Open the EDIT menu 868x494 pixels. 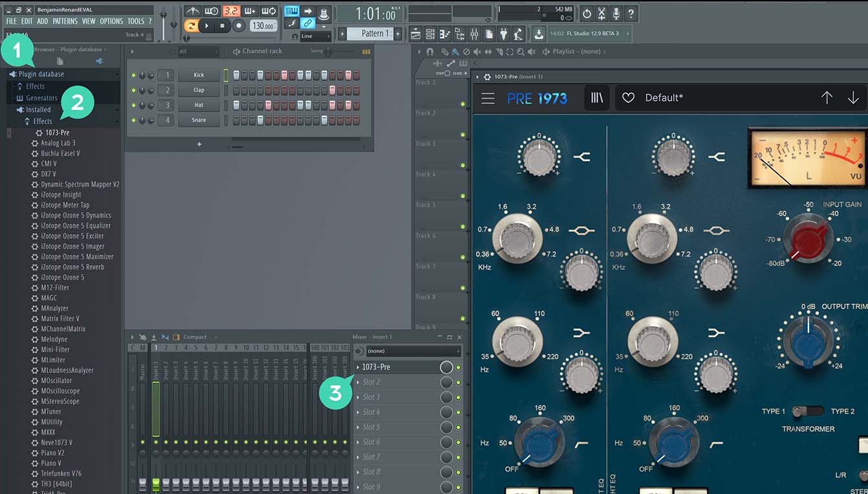tap(27, 21)
